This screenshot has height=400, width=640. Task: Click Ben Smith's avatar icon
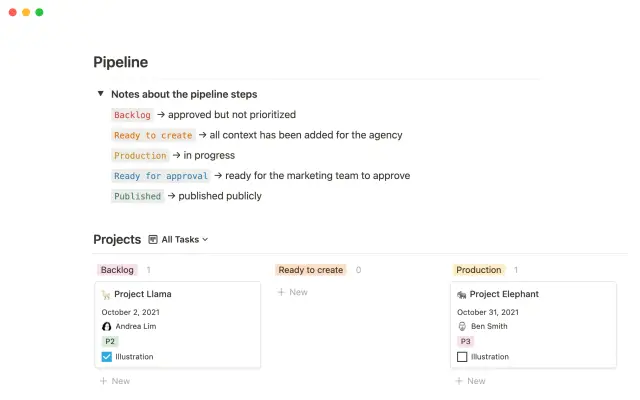pos(462,327)
